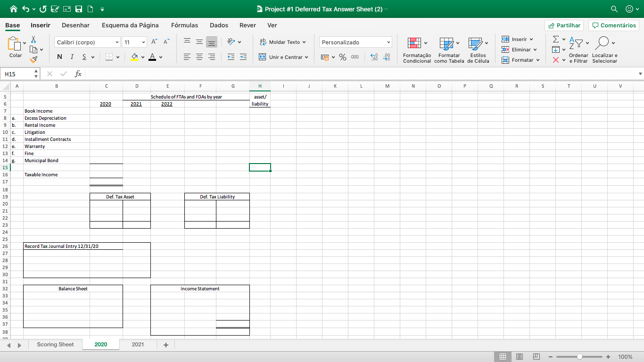Cut selection with the scissors icon
This screenshot has width=644, height=362.
coord(33,40)
